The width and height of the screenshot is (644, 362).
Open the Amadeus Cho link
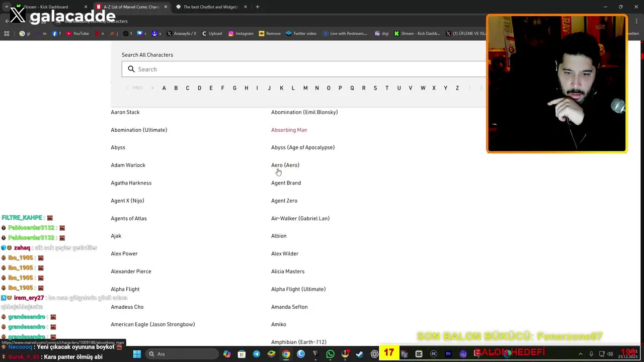127,307
